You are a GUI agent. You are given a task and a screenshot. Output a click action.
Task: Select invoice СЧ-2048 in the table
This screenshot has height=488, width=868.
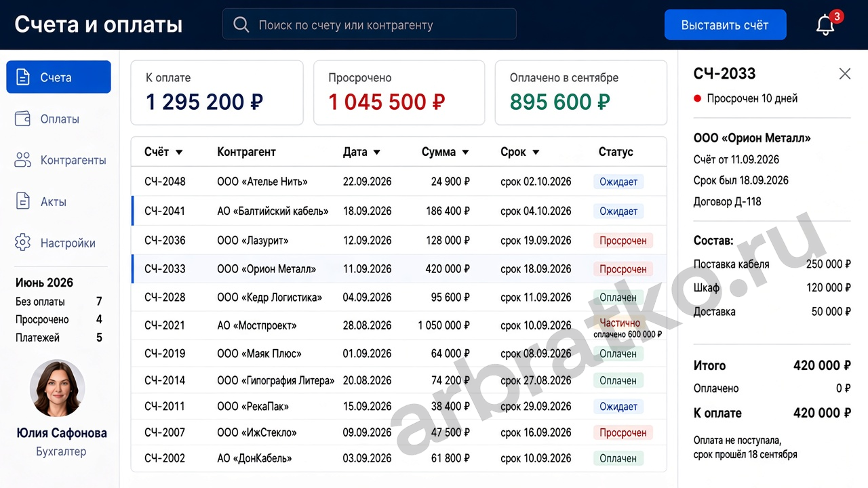coord(165,182)
